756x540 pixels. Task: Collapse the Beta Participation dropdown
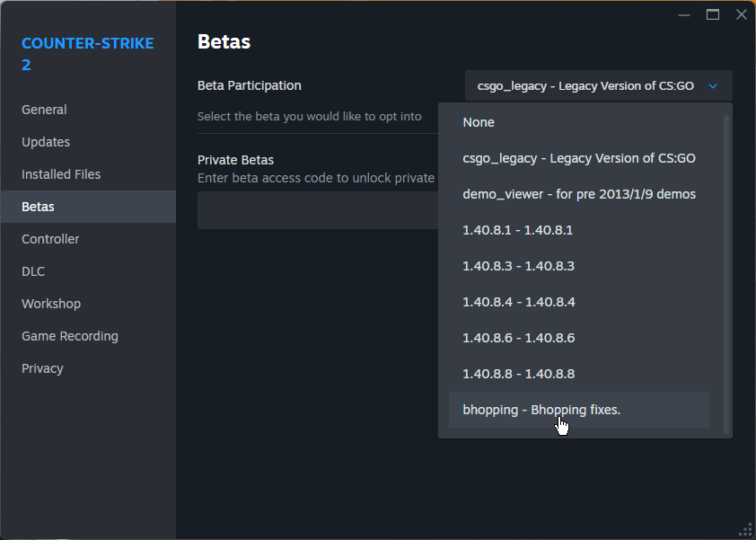pos(598,86)
